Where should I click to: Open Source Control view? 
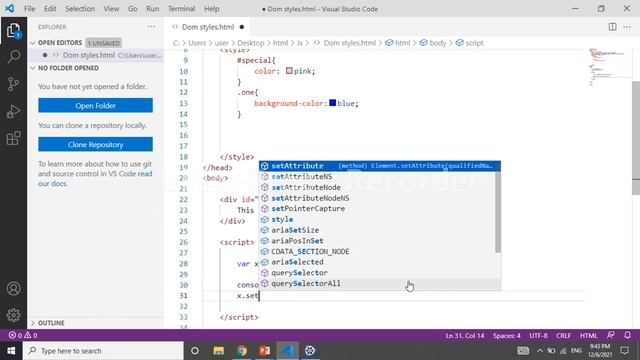[13, 84]
